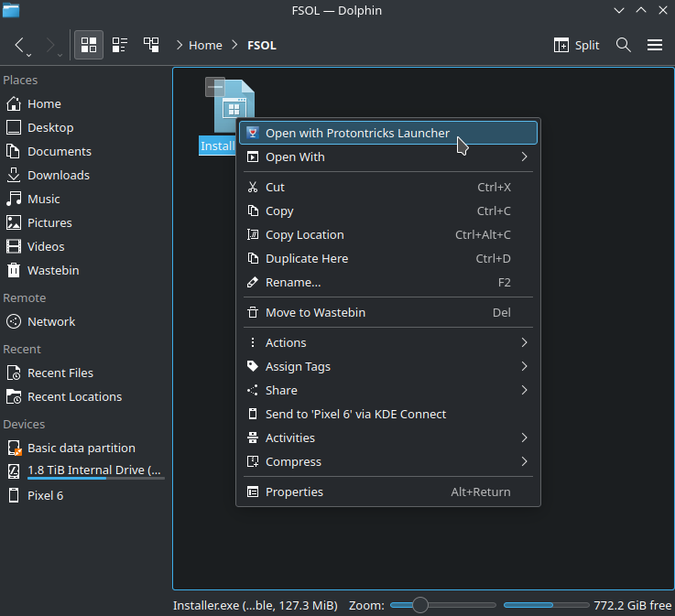
Task: Open the search magnifier icon
Action: point(624,45)
